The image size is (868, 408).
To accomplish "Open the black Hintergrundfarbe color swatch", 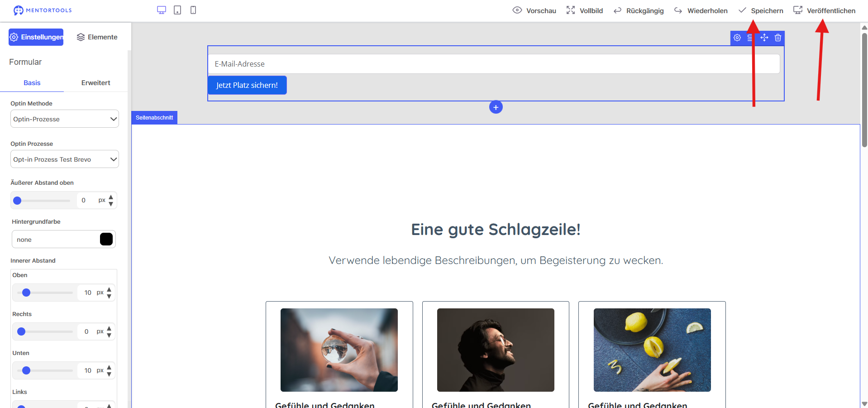I will click(106, 239).
